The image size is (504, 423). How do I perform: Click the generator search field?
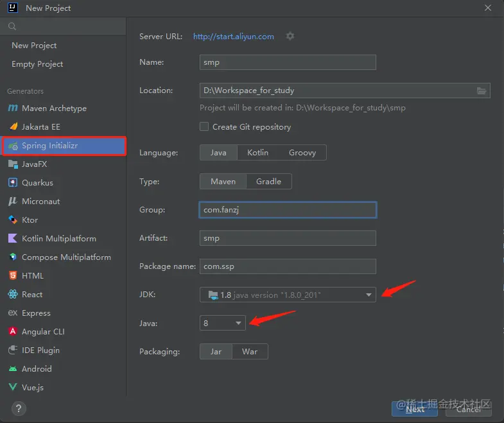tap(63, 26)
